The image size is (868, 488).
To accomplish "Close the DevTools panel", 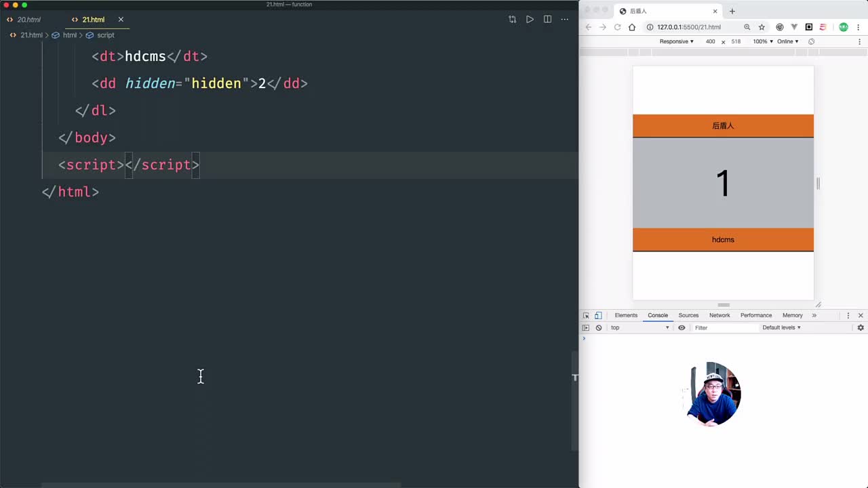I will (861, 316).
